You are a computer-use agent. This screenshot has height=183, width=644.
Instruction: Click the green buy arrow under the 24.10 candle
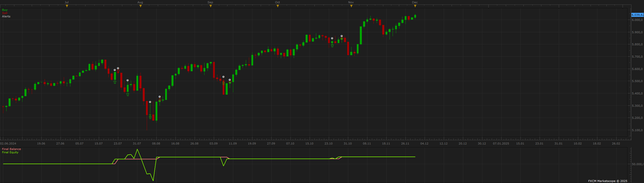tap(332, 46)
